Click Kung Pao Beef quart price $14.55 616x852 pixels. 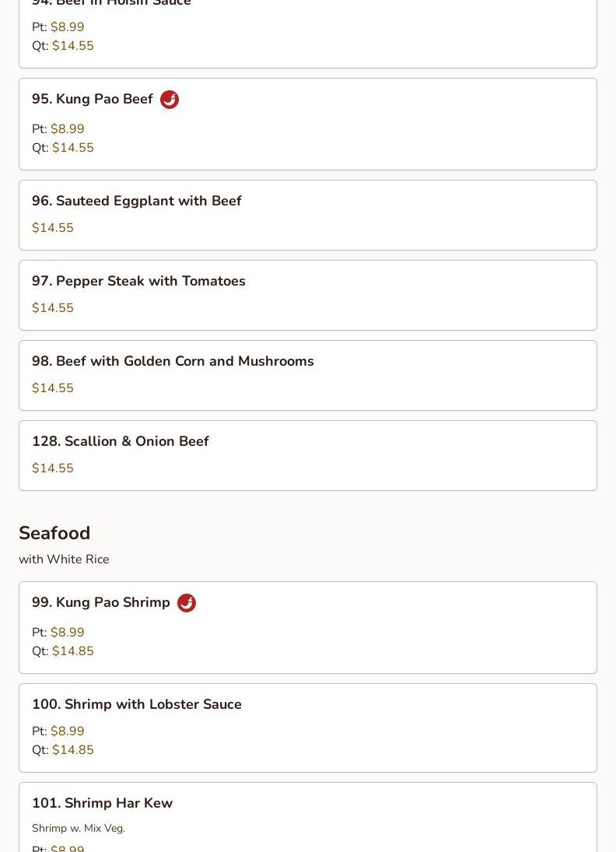[73, 147]
